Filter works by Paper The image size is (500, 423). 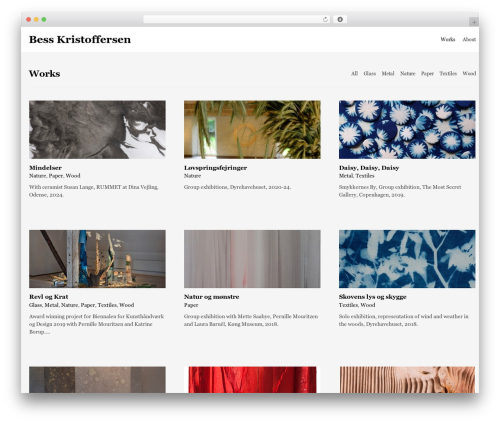point(427,73)
